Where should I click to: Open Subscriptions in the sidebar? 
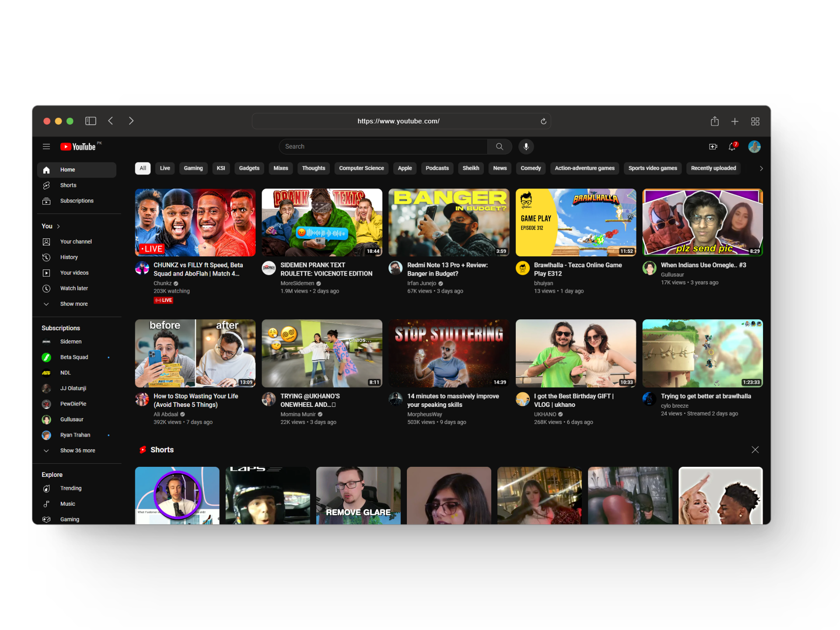click(x=77, y=201)
